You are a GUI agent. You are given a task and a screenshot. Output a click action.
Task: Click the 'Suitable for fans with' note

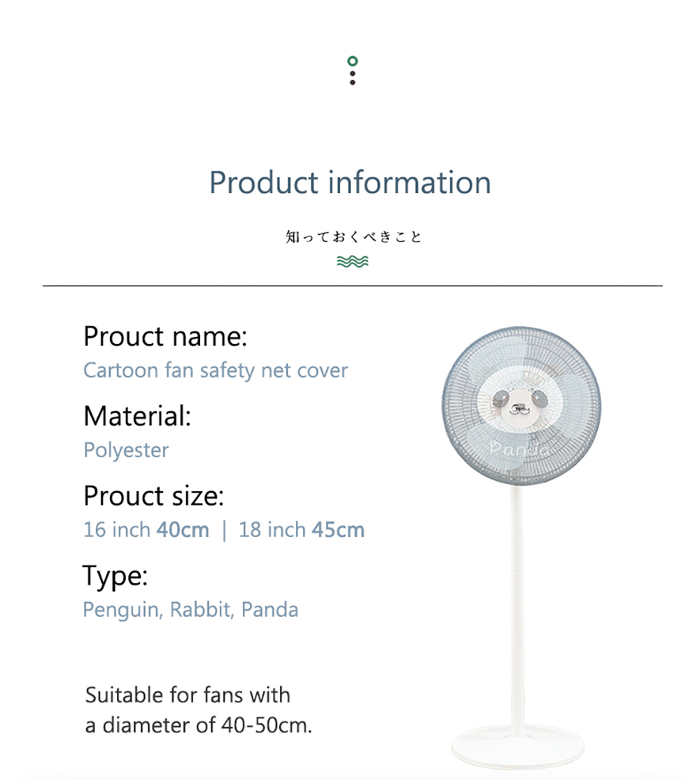[x=188, y=695]
